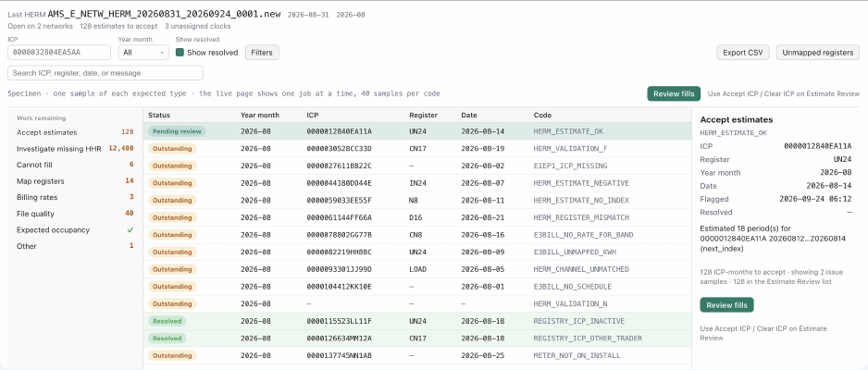868x370 pixels.
Task: Toggle the Show resolved checkbox
Action: (180, 53)
